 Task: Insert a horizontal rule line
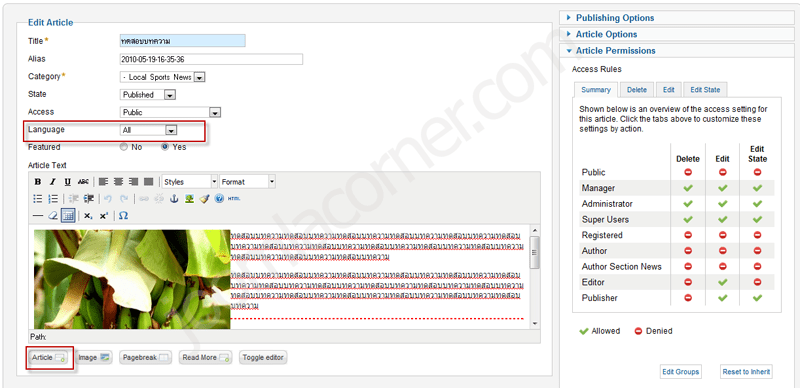(38, 216)
